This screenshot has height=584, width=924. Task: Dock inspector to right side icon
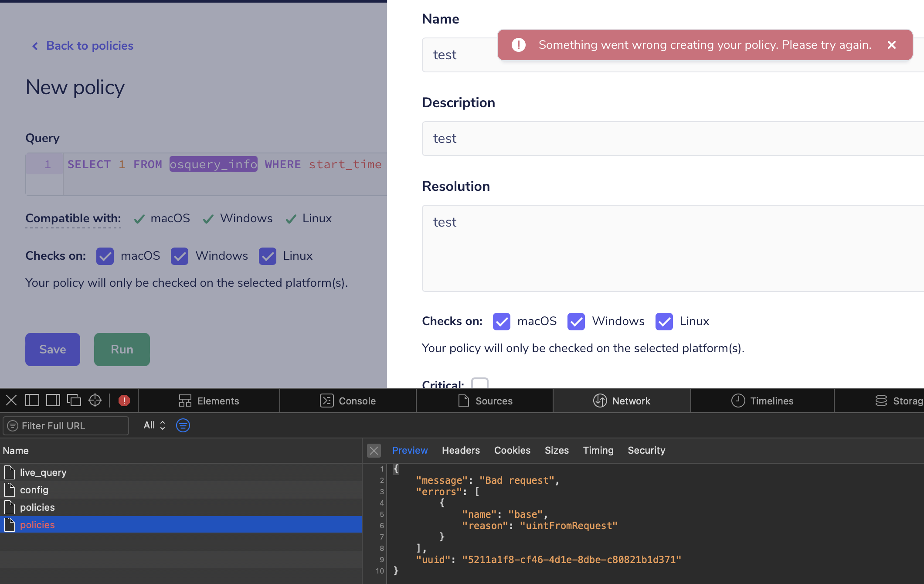(53, 400)
